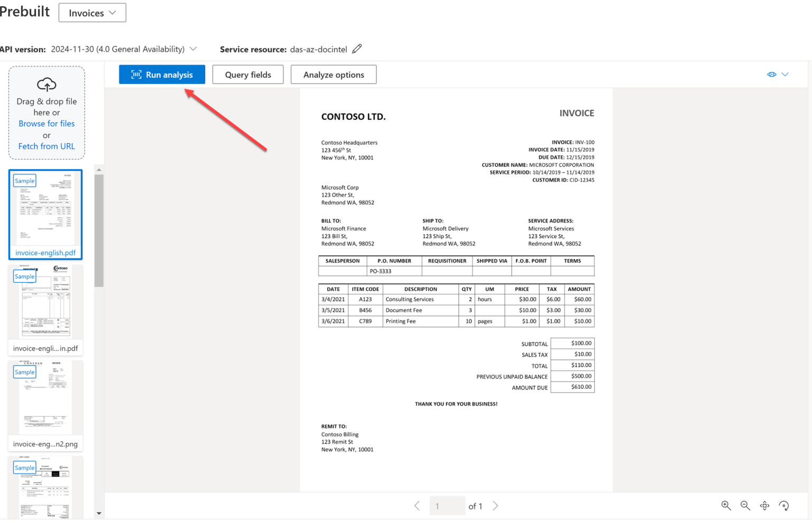The width and height of the screenshot is (812, 523).
Task: Open the chevron next to the eye icon
Action: (786, 74)
